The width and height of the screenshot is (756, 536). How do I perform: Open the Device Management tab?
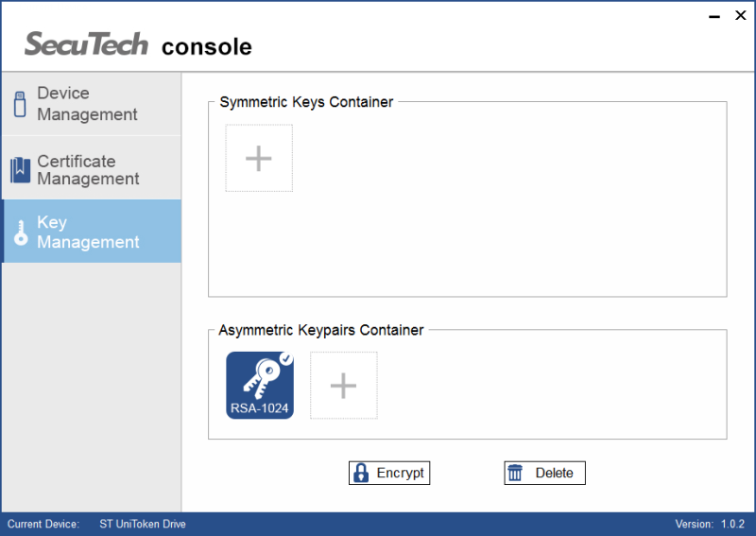click(x=92, y=104)
